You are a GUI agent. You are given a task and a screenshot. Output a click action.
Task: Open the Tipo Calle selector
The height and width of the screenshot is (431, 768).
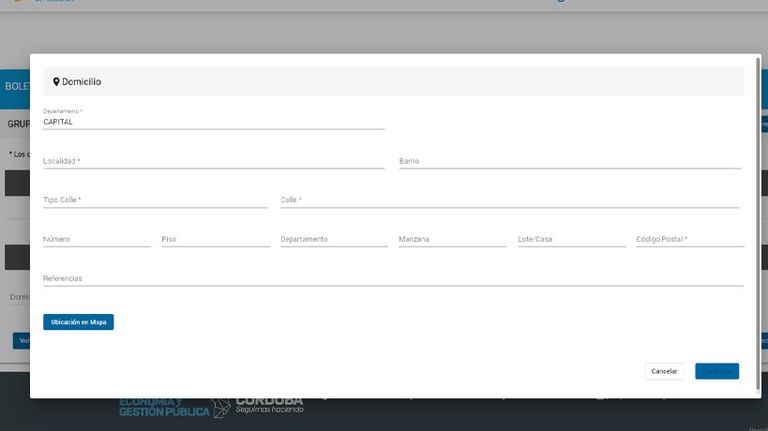155,200
